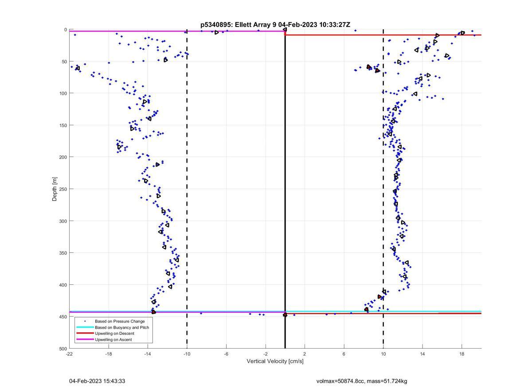Image resolution: width=532 pixels, height=392 pixels.
Task: Click x-axis tick label '-22'
Action: (x=69, y=354)
